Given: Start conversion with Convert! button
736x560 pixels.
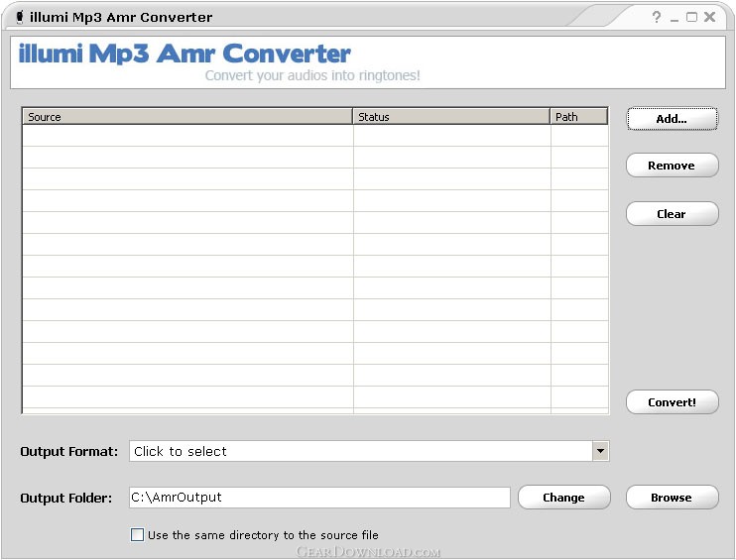Looking at the screenshot, I should tap(672, 402).
